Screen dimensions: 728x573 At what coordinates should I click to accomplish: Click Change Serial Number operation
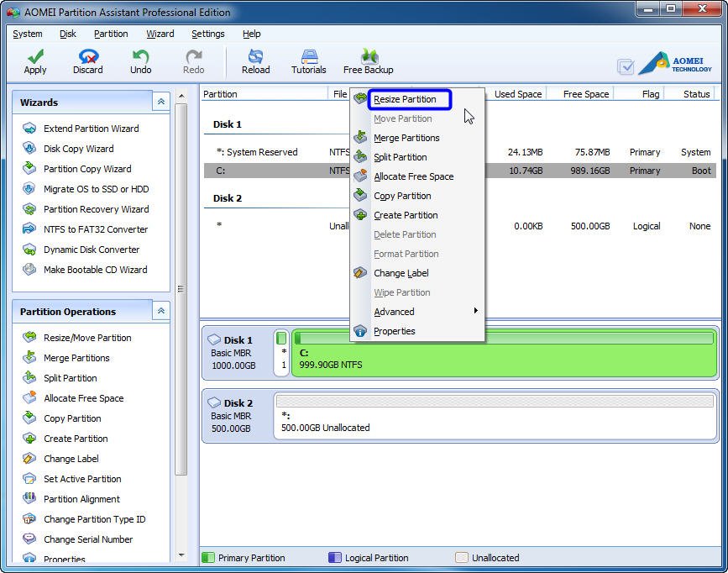tap(88, 539)
